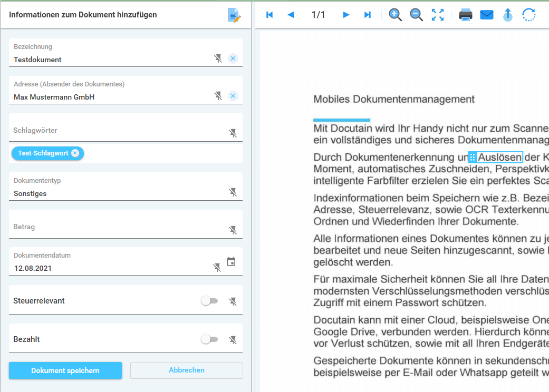Go to next page
This screenshot has width=549, height=392.
point(346,15)
